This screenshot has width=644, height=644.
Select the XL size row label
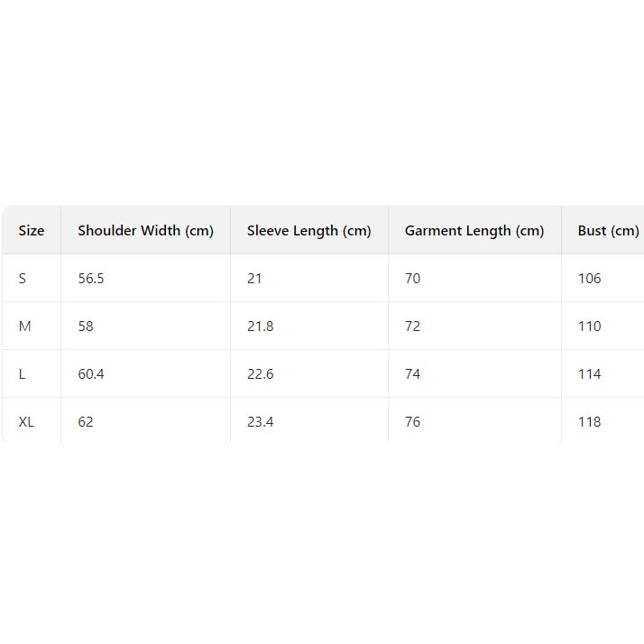pos(26,422)
